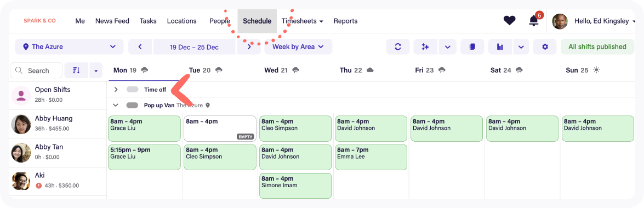Expand the Time off row
644x208 pixels.
click(x=116, y=89)
